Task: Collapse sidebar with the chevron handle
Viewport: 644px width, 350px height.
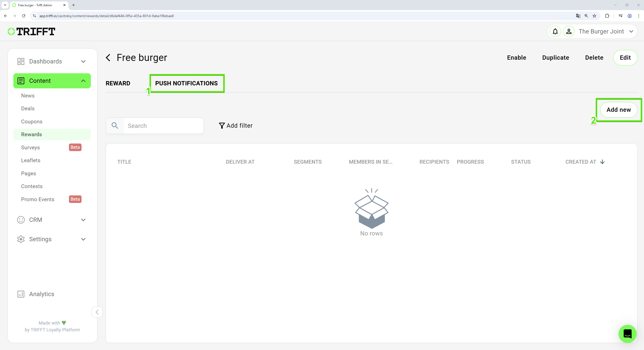Action: 97,312
